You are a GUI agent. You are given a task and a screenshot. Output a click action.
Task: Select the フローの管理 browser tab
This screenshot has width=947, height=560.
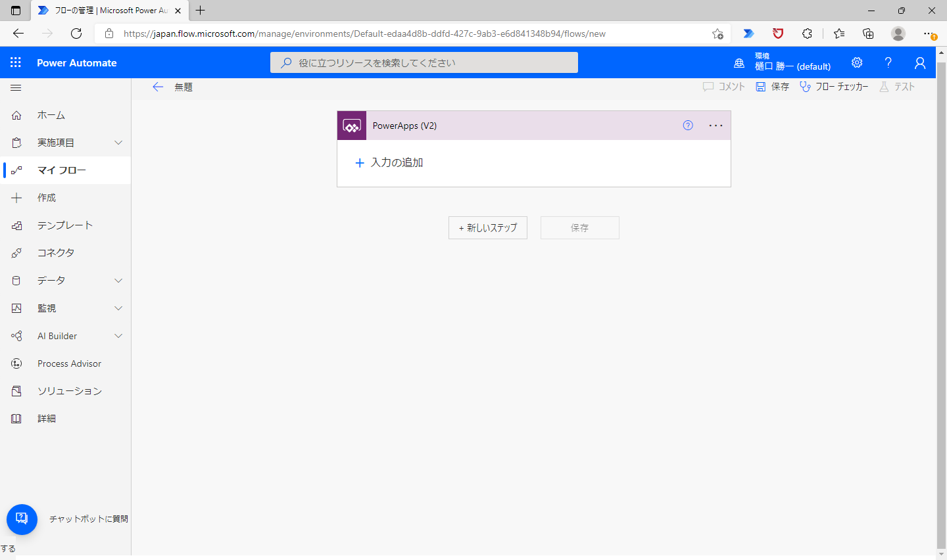pyautogui.click(x=110, y=11)
